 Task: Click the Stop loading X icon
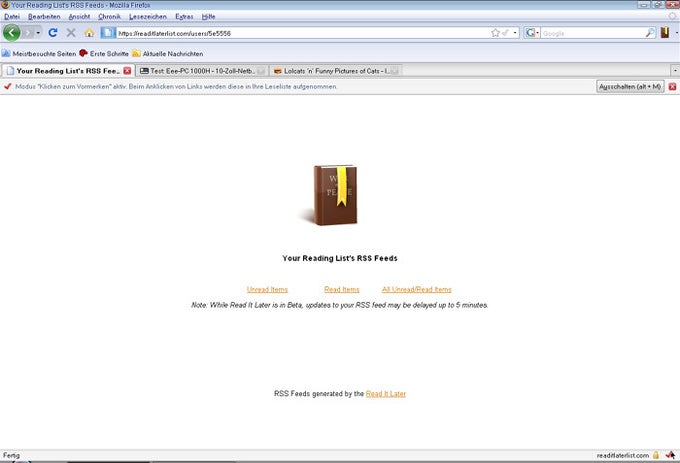coord(71,33)
